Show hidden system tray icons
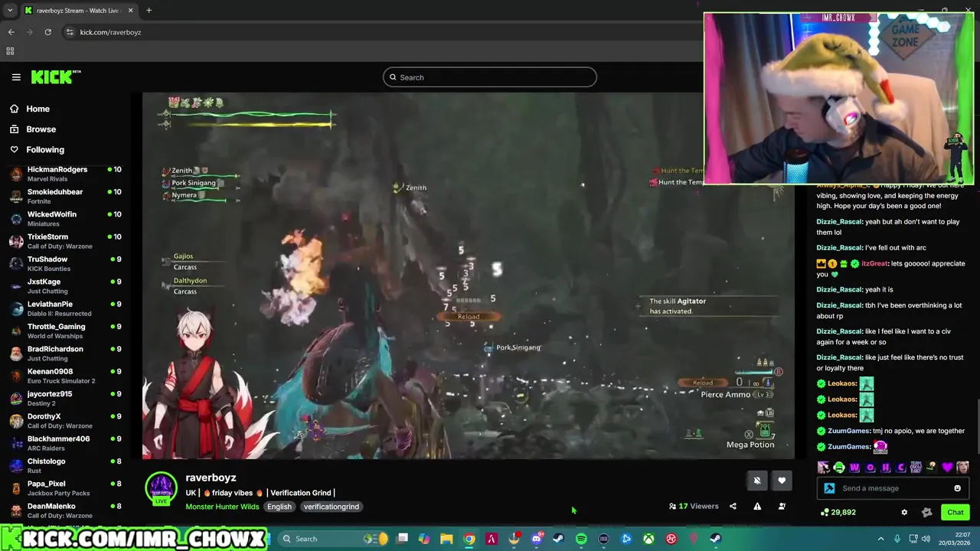This screenshot has width=980, height=551. point(880,539)
